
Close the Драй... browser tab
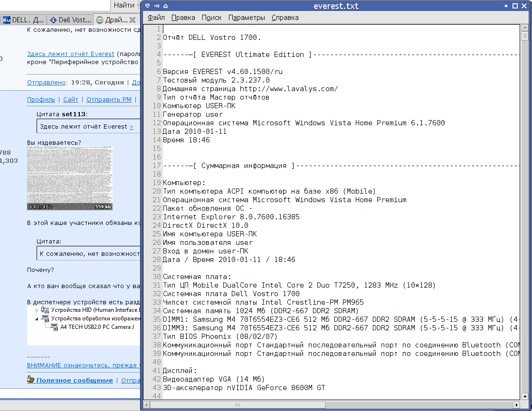[x=133, y=20]
